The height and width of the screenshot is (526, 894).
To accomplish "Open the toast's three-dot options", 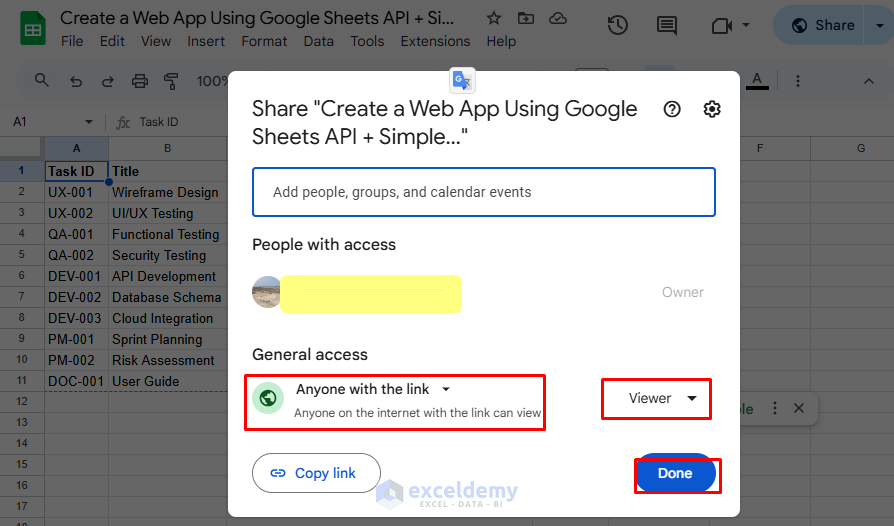I will [774, 408].
